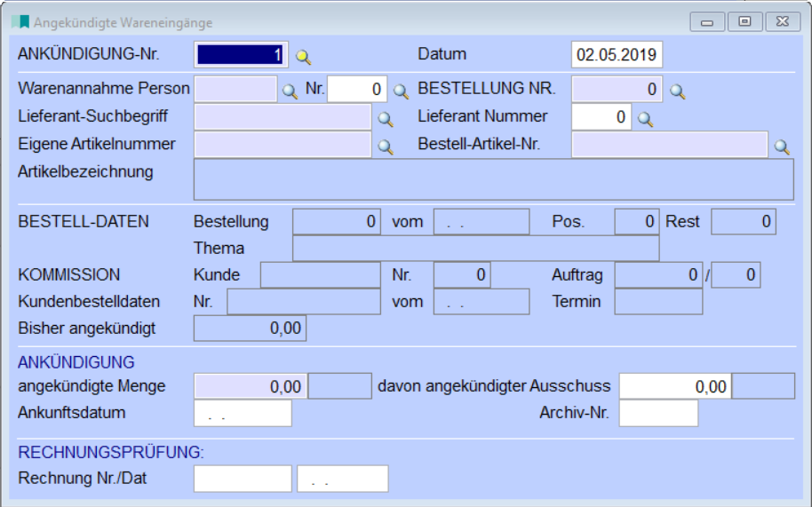Click the unit field beside angekündigte Menge

pyautogui.click(x=340, y=386)
